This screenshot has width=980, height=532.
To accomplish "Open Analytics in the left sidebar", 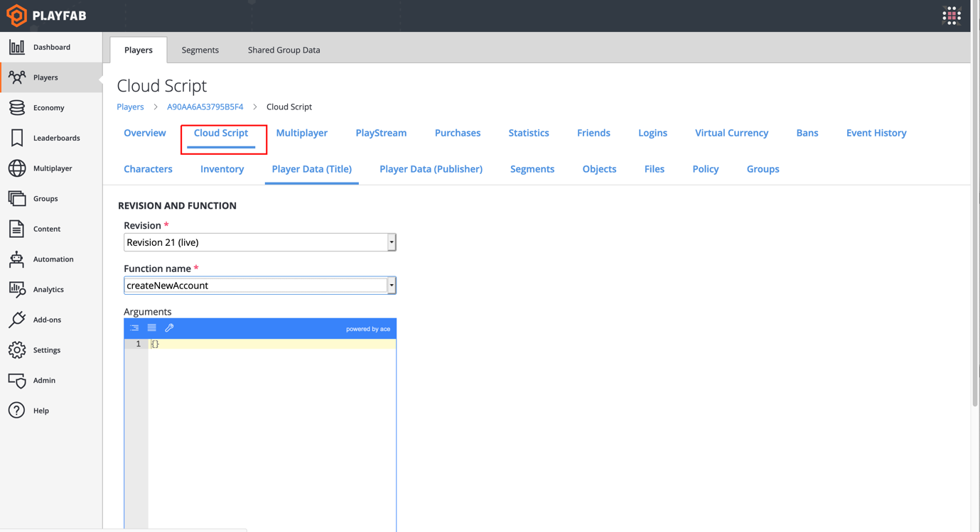I will [x=51, y=290].
